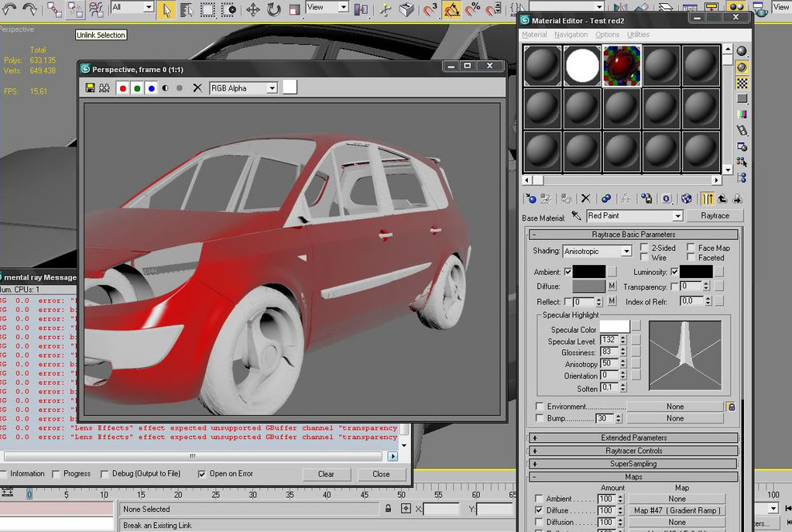Expand the Extended Parameters rollout
The image size is (792, 532).
point(633,438)
